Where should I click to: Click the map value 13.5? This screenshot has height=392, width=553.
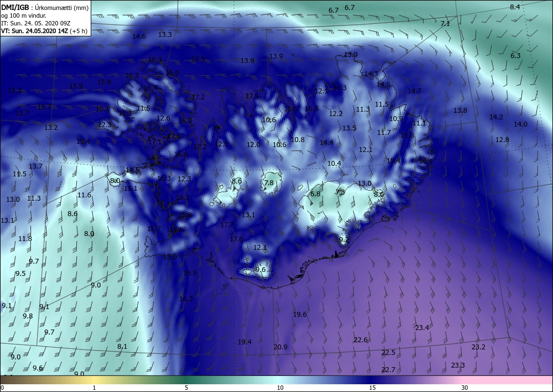349,128
